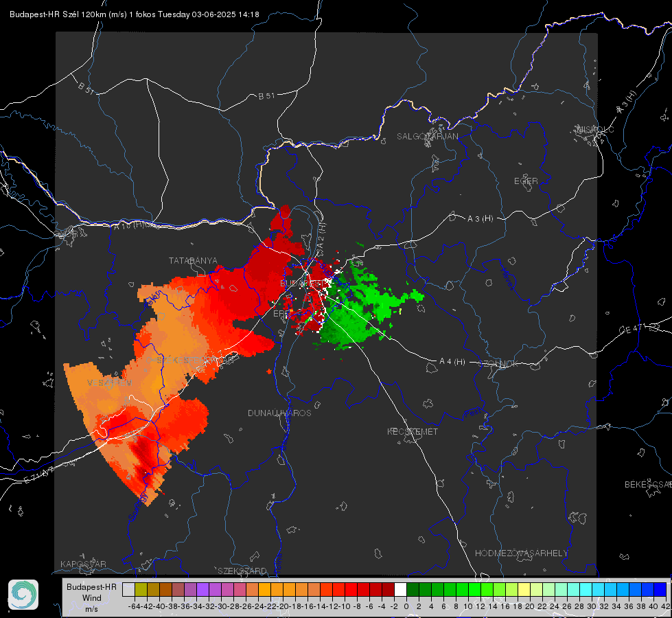The width and height of the screenshot is (672, 618).
Task: Click the BUDAPEST city label
Action: [x=301, y=283]
